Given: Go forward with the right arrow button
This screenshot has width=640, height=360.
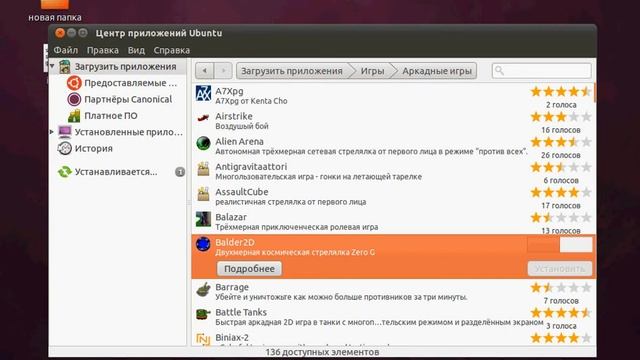Looking at the screenshot, I should click(223, 71).
